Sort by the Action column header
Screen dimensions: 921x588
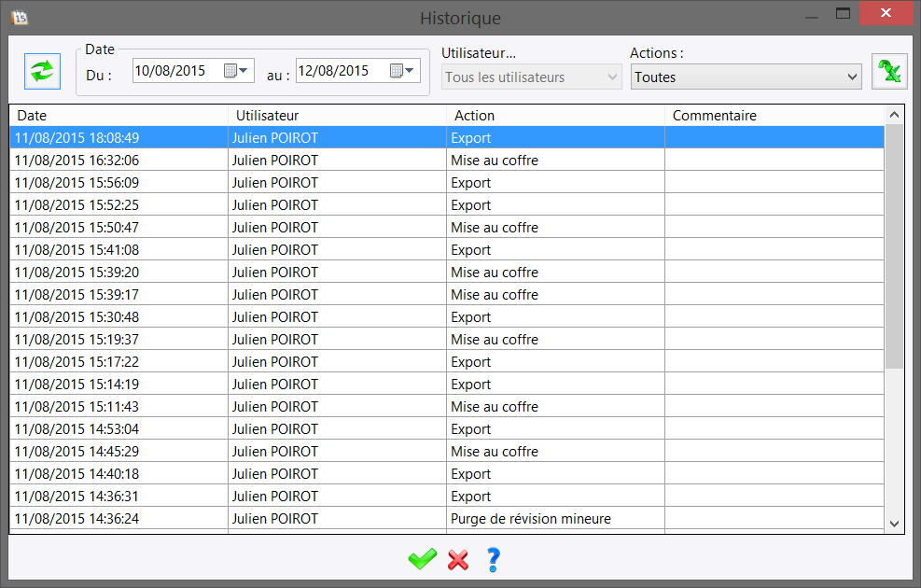(x=555, y=116)
